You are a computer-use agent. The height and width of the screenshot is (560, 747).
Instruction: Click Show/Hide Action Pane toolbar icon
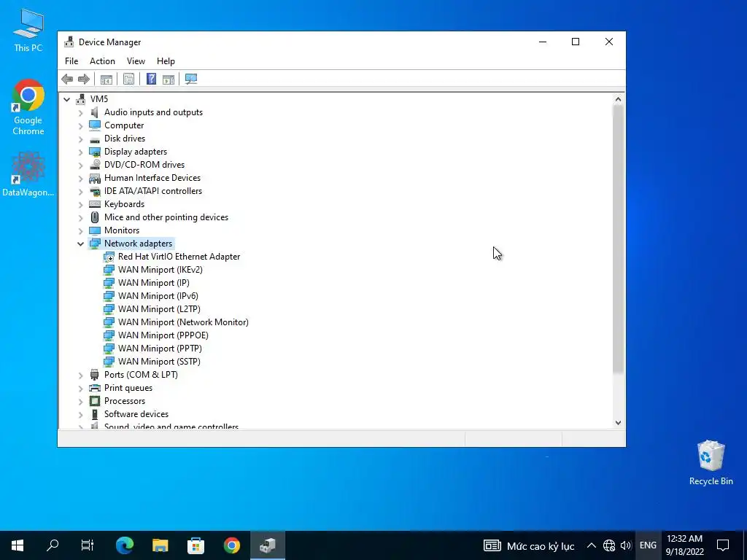(x=169, y=79)
